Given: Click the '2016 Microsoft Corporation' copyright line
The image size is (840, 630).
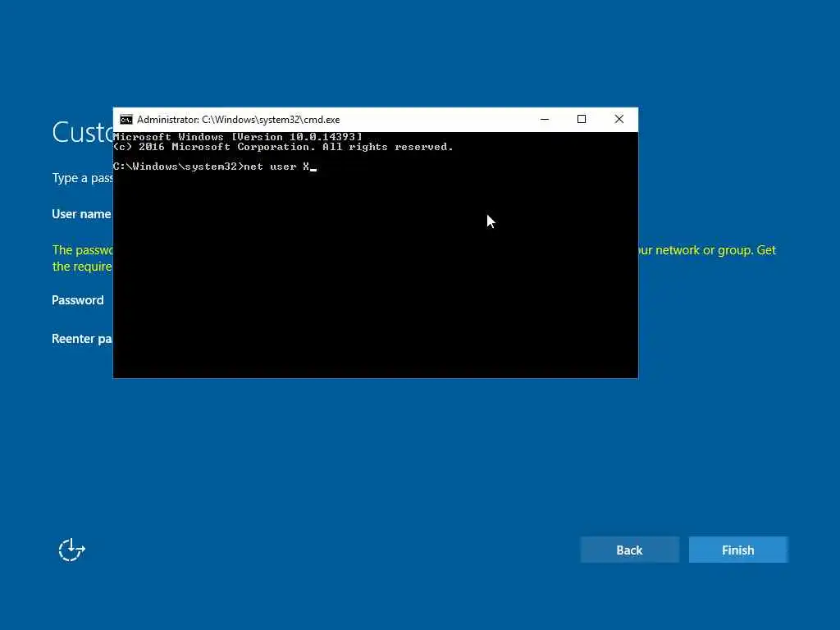Looking at the screenshot, I should click(x=283, y=147).
